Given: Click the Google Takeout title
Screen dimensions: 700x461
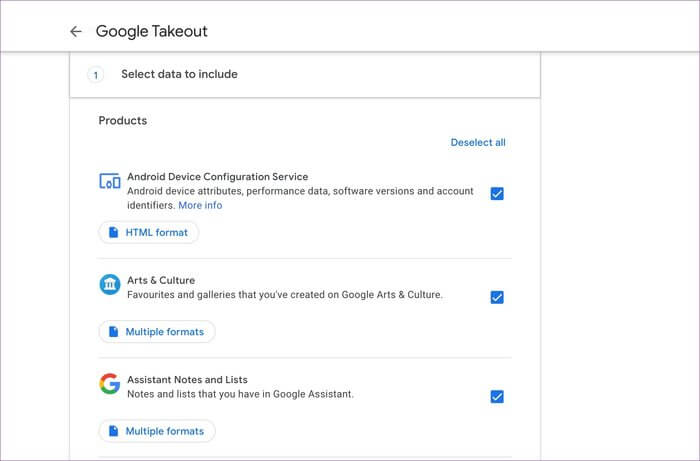Looking at the screenshot, I should (152, 31).
